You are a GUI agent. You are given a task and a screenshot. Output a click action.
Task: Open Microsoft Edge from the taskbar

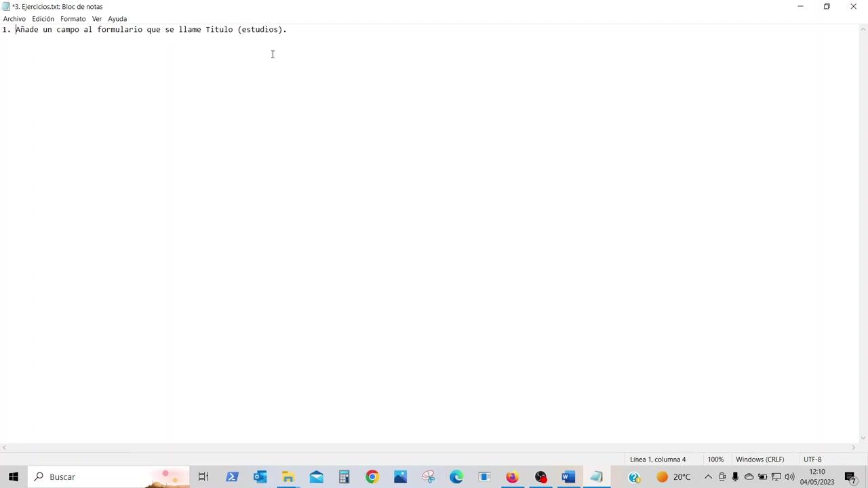coord(456,477)
